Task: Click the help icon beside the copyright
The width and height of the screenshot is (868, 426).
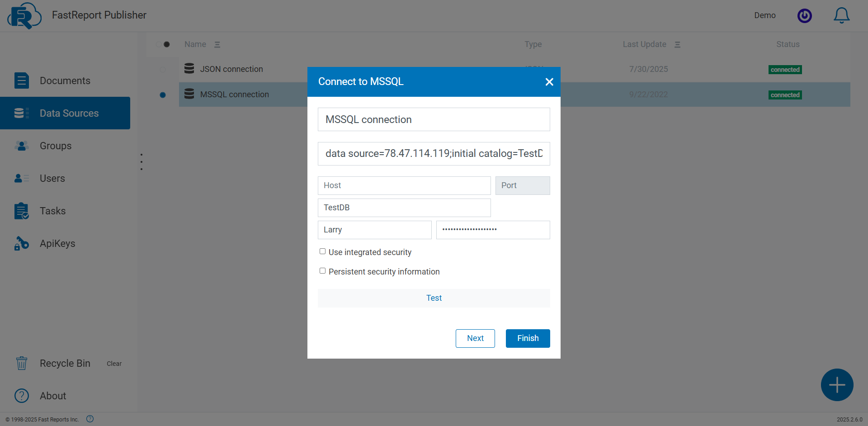Action: click(90, 419)
